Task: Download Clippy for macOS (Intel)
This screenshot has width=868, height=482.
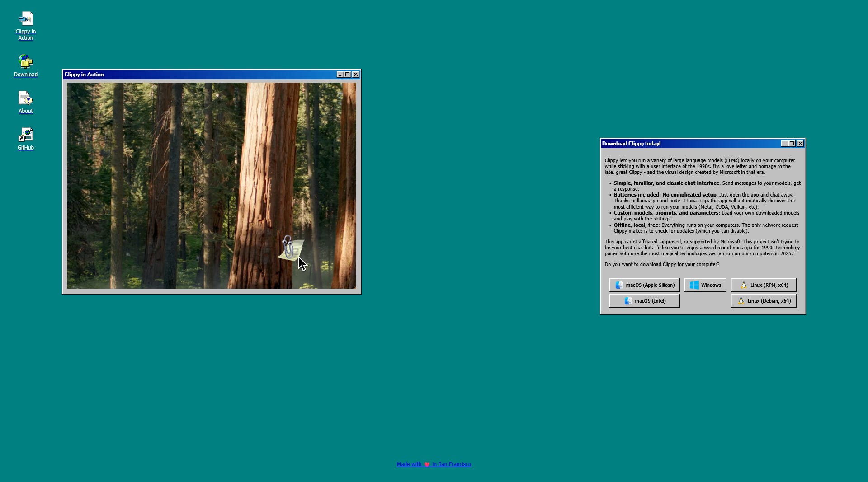Action: point(644,301)
